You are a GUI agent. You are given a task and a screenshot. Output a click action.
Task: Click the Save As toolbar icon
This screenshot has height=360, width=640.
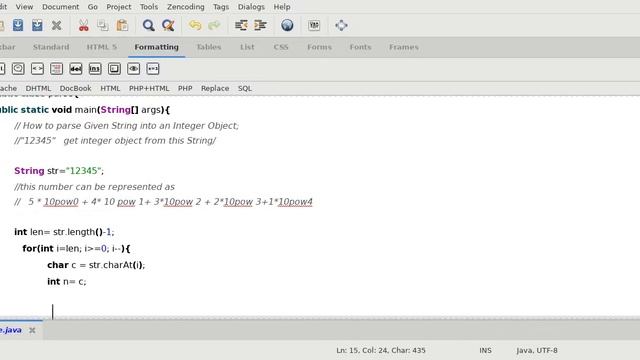coord(37,25)
